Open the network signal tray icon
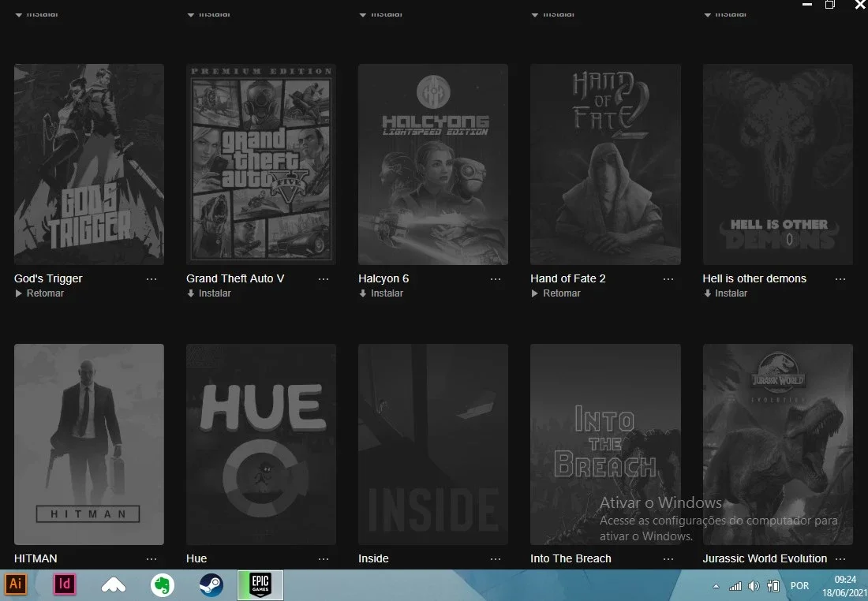The height and width of the screenshot is (601, 868). click(735, 586)
